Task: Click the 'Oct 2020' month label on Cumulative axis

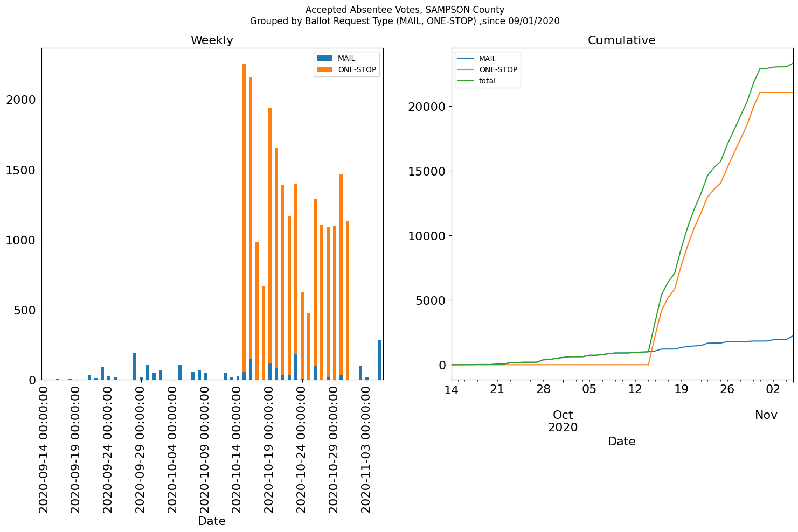Action: point(563,421)
